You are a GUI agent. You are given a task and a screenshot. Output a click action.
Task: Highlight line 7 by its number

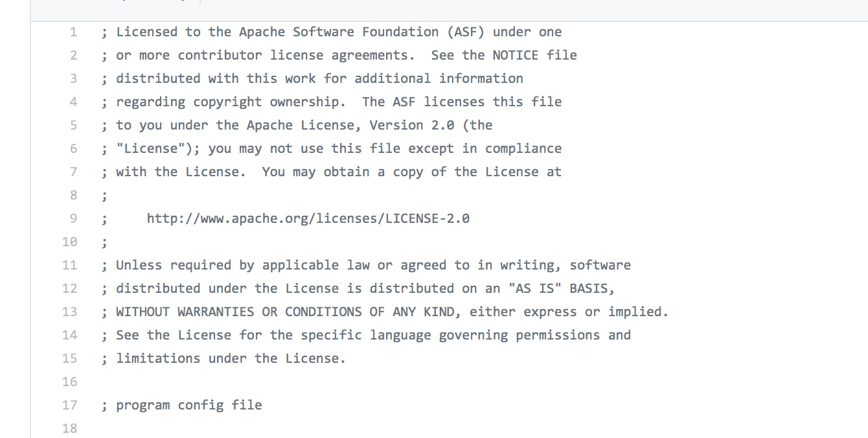tap(73, 172)
